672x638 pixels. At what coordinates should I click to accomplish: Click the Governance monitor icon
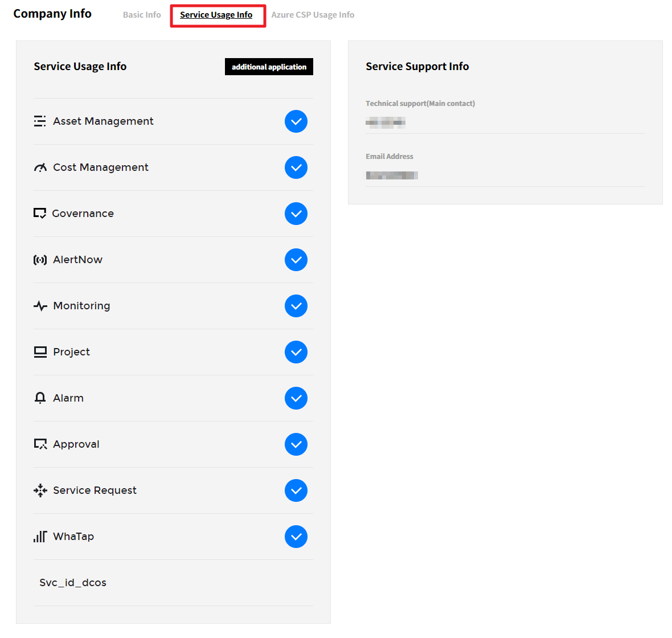tap(40, 214)
